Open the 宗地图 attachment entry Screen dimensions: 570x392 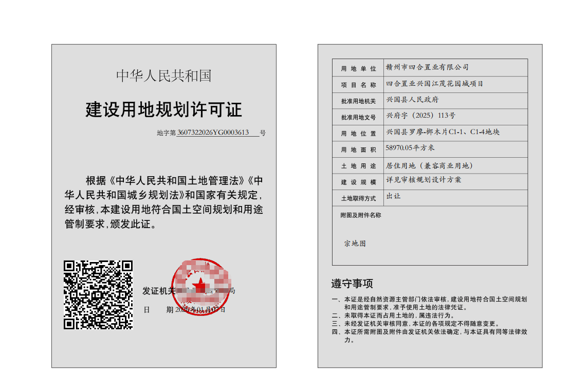point(355,244)
